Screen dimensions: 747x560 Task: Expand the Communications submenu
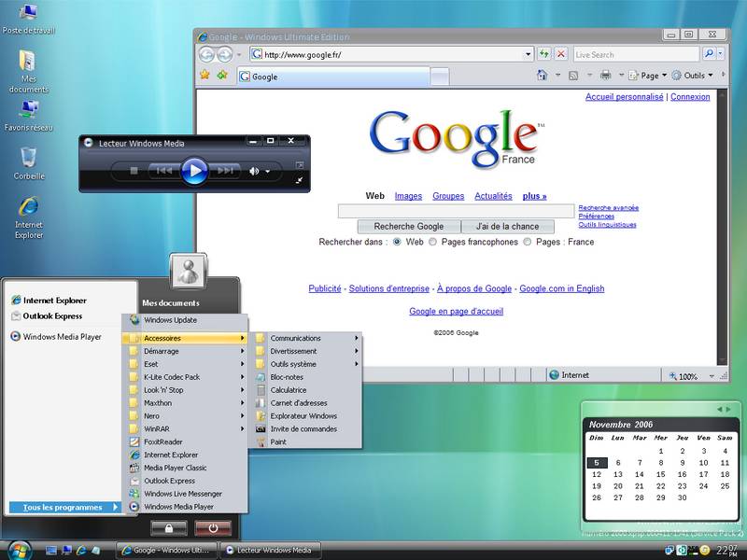point(308,338)
